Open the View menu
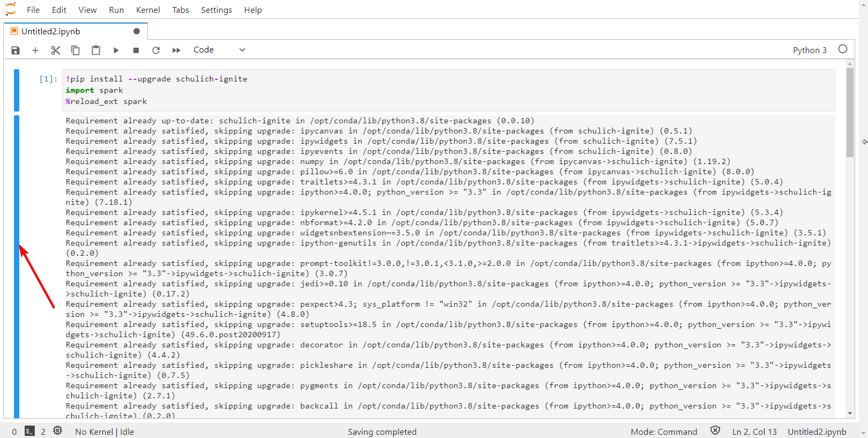Screen dimensions: 868x438 coord(87,10)
